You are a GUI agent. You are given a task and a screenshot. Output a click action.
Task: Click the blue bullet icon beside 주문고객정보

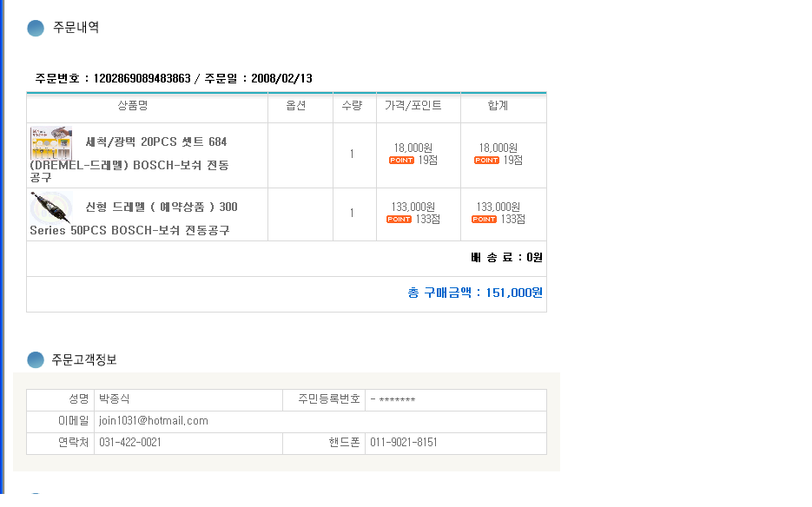(36, 359)
